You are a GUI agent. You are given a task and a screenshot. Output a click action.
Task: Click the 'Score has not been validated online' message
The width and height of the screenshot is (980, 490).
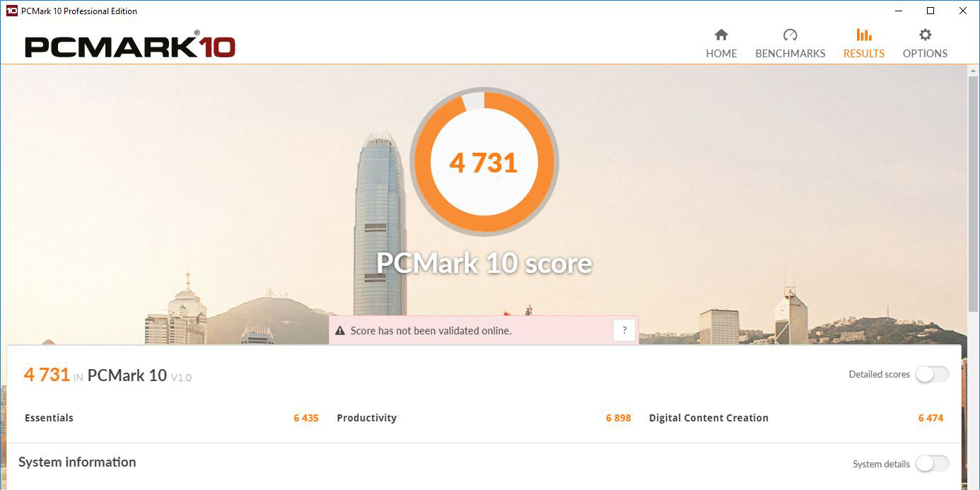(431, 330)
